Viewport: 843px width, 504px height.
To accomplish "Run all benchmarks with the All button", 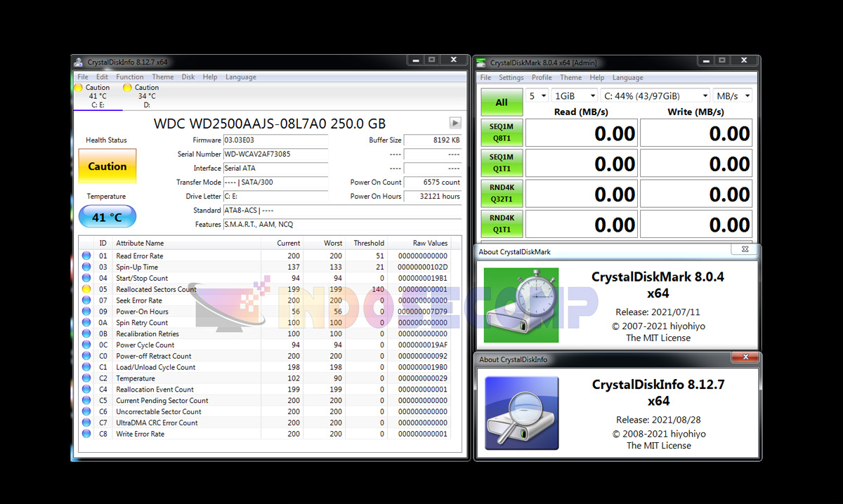I will click(x=502, y=102).
